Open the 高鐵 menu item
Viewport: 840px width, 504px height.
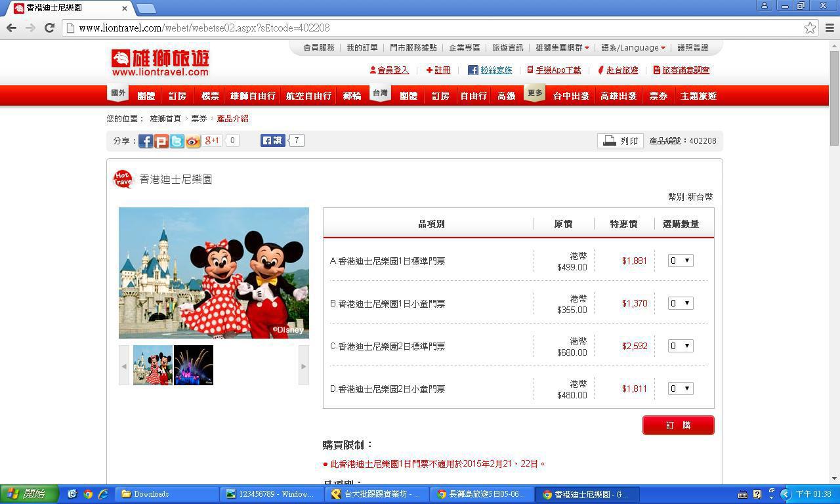(x=506, y=96)
